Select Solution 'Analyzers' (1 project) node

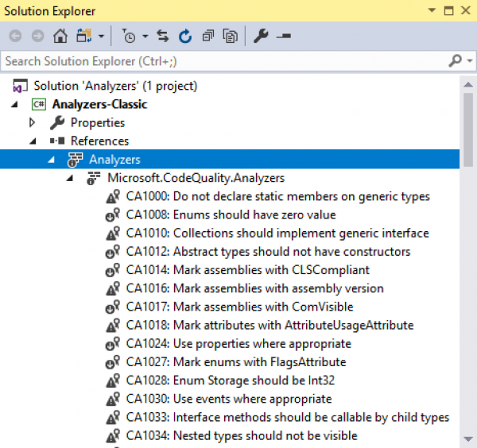[x=115, y=86]
